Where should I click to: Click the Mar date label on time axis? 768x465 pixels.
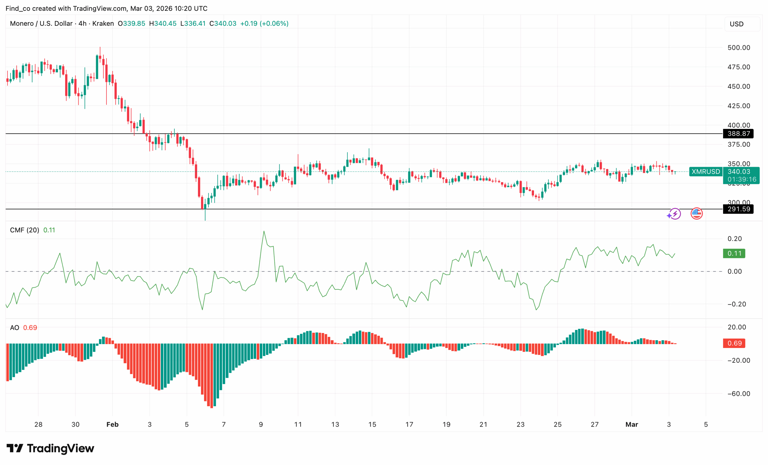click(631, 424)
